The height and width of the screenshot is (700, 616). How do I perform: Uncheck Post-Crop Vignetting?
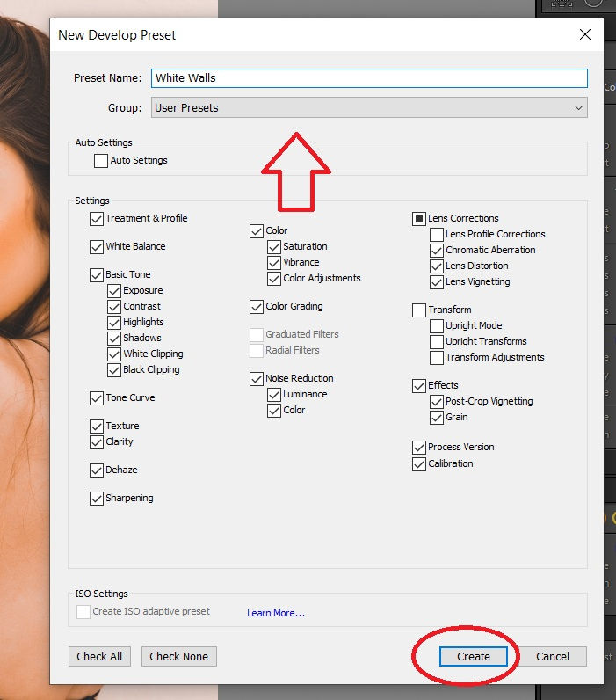tap(437, 402)
